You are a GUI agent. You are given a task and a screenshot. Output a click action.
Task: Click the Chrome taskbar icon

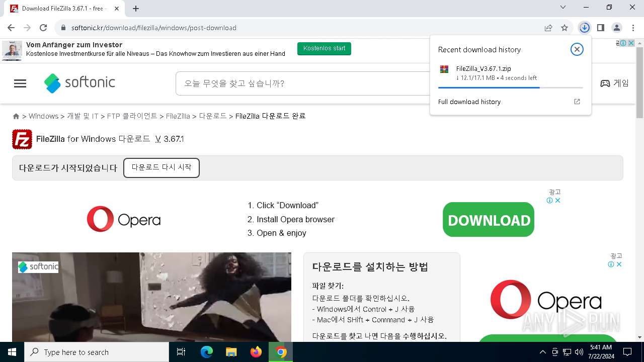(281, 352)
